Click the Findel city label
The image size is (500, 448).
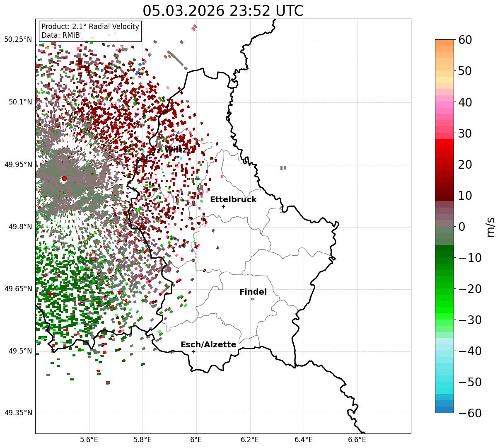[253, 292]
